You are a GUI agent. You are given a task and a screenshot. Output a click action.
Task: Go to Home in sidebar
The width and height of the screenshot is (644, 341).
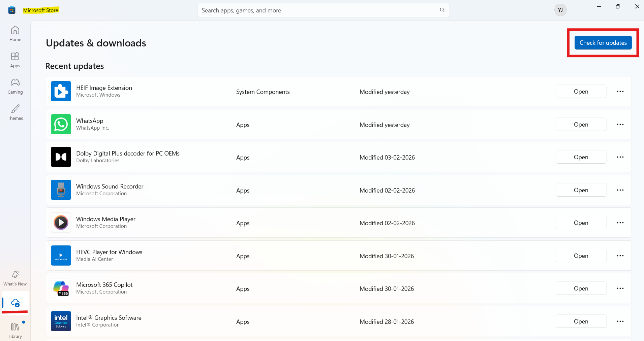pyautogui.click(x=15, y=34)
